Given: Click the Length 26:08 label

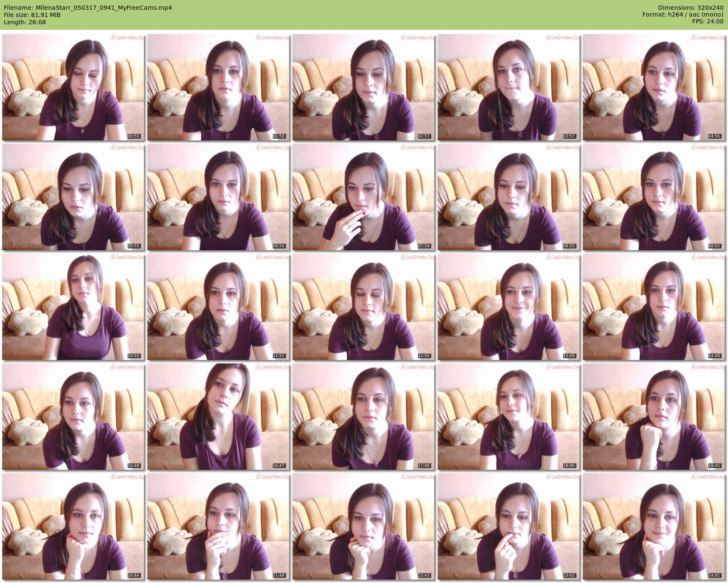Looking at the screenshot, I should coord(25,22).
